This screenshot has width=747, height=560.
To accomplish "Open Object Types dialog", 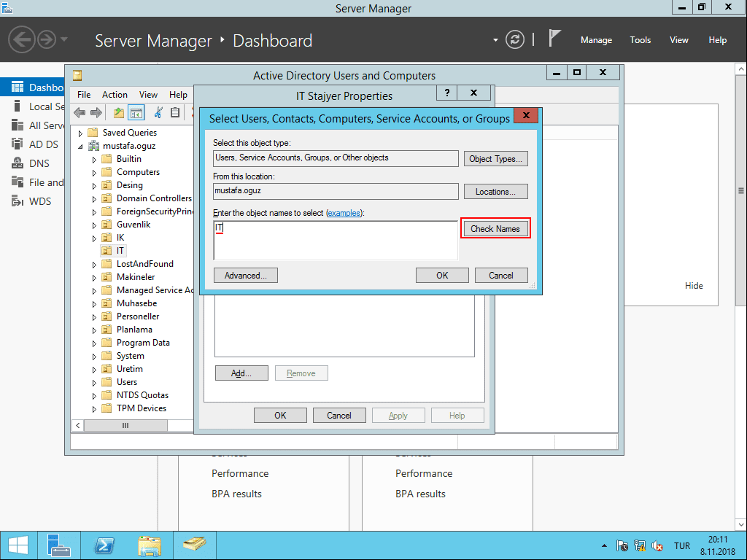I will [x=495, y=158].
